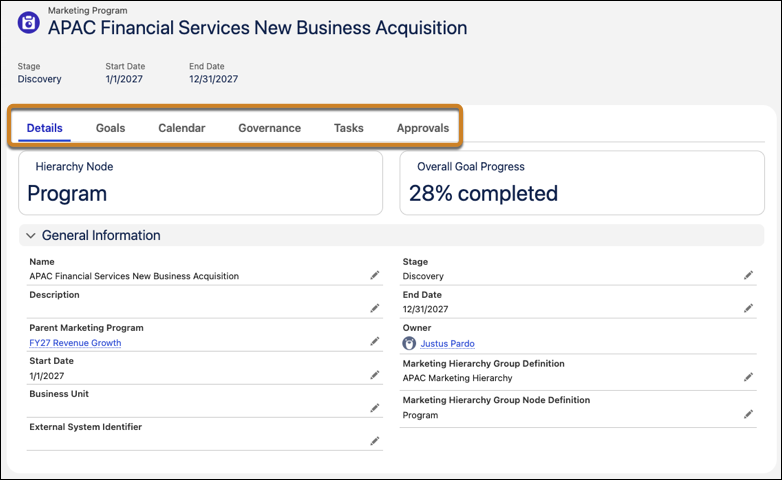
Task: Open the Tasks tab
Action: pyautogui.click(x=349, y=128)
